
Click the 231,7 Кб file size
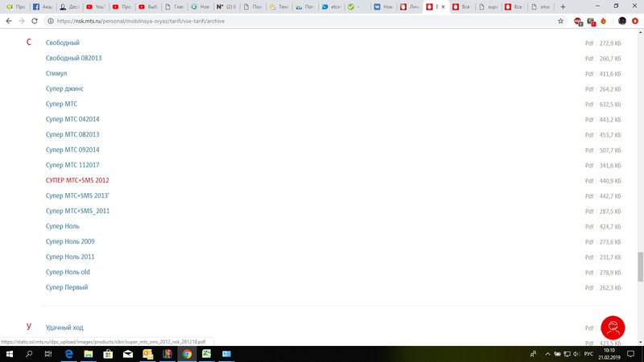point(610,257)
